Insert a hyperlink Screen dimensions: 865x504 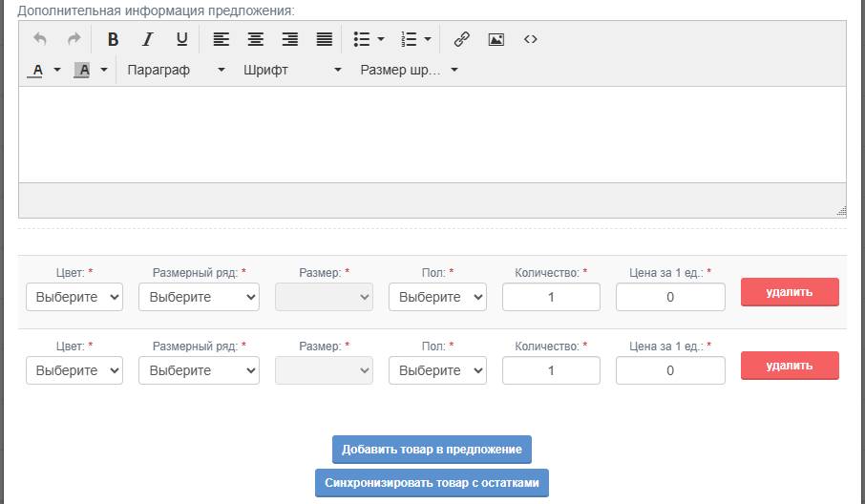[x=462, y=39]
